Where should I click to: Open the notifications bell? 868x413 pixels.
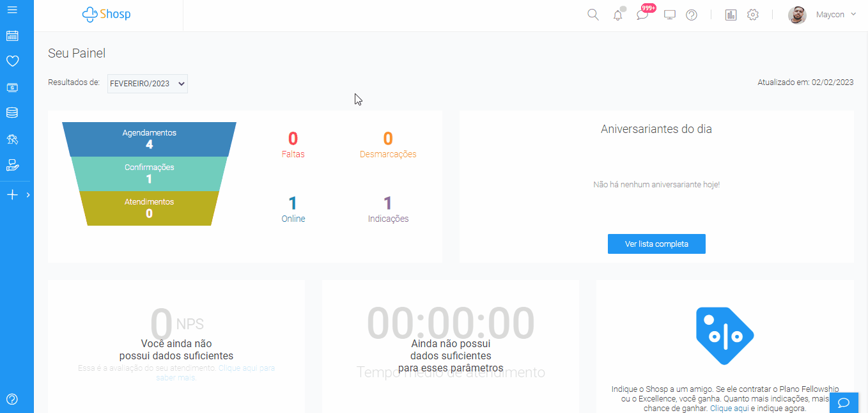pyautogui.click(x=617, y=15)
